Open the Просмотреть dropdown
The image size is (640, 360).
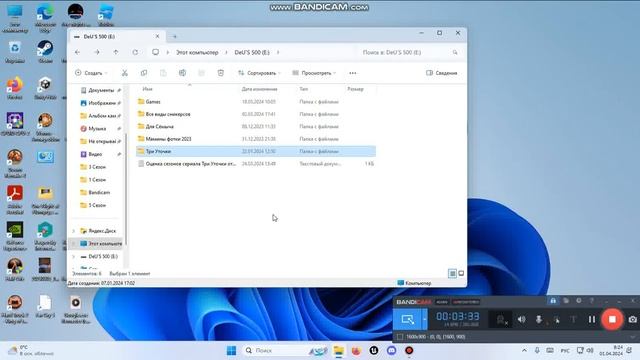314,73
